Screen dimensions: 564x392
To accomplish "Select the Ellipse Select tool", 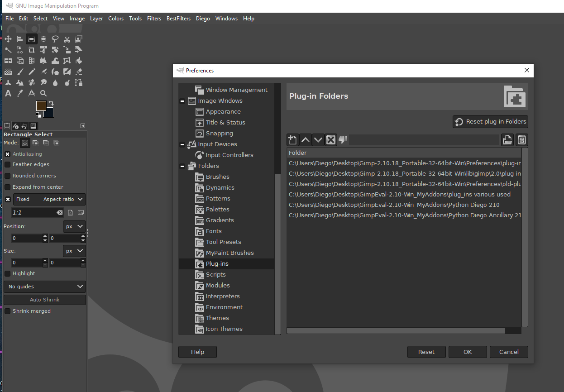I will click(x=43, y=39).
